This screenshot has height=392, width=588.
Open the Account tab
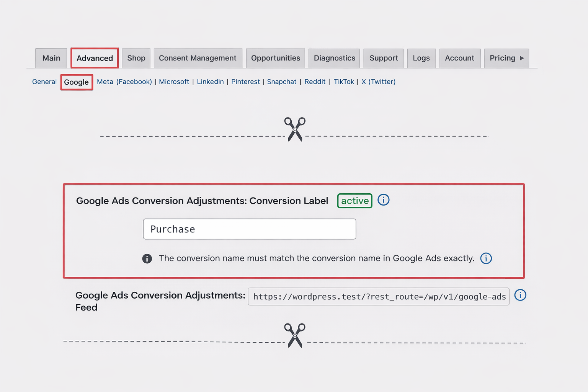pyautogui.click(x=460, y=58)
